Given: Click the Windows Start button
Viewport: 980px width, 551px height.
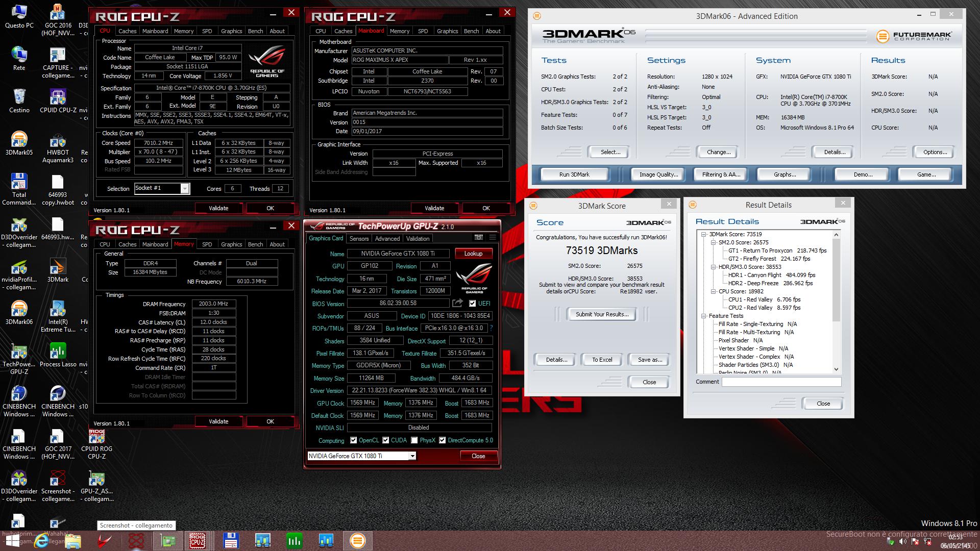Looking at the screenshot, I should 12,541.
